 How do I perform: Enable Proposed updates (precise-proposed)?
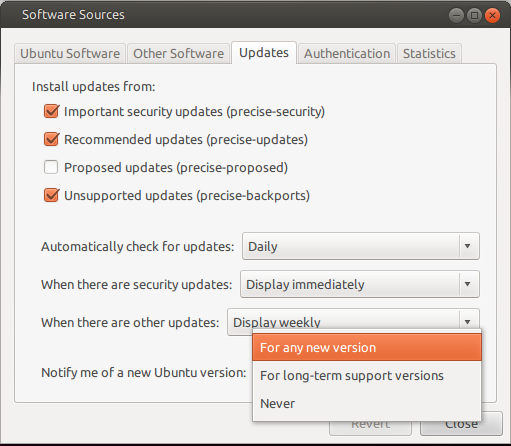[x=51, y=167]
